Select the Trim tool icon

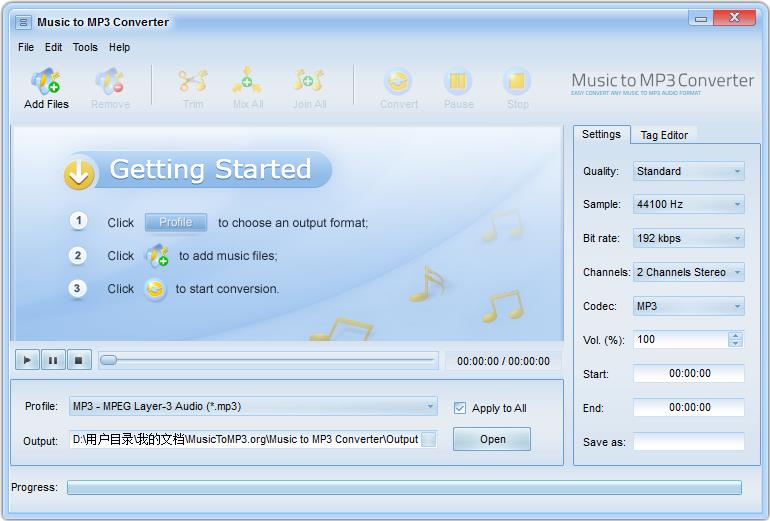pyautogui.click(x=193, y=82)
